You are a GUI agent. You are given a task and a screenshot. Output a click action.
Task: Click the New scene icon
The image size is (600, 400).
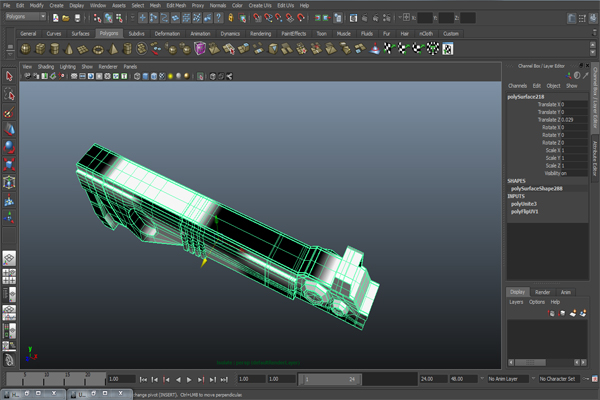(55, 18)
